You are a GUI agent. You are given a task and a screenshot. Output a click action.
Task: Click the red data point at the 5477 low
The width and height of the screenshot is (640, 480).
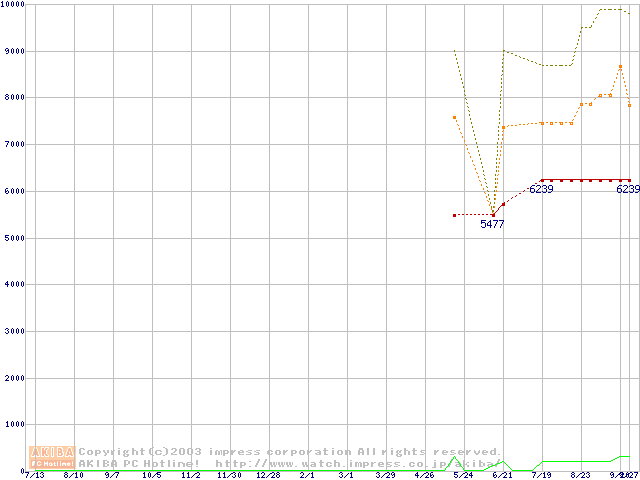(x=493, y=215)
